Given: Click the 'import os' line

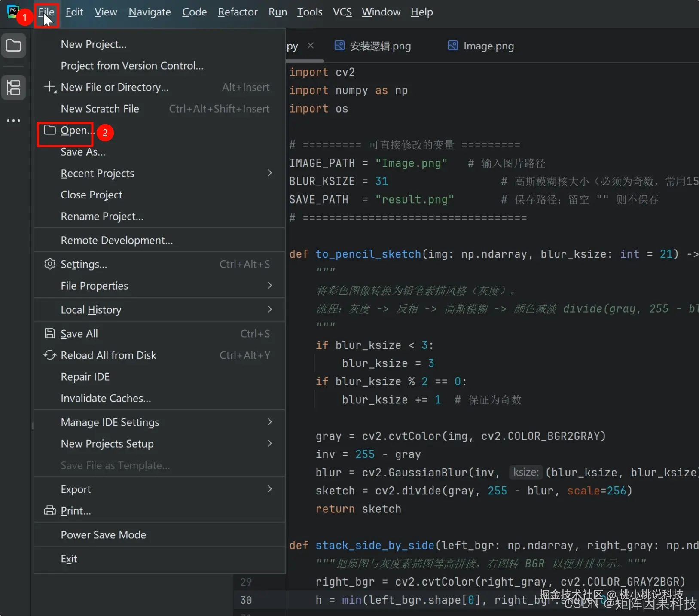Looking at the screenshot, I should 319,109.
